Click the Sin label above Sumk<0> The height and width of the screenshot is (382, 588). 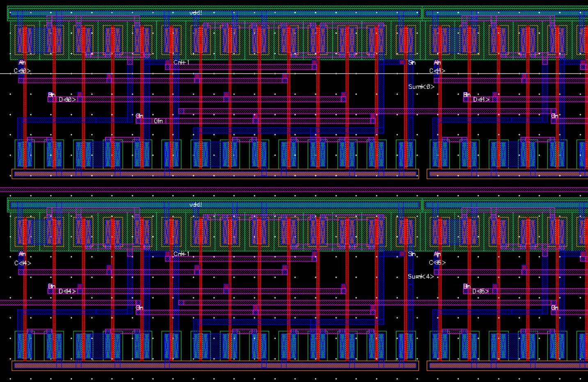[x=412, y=62]
